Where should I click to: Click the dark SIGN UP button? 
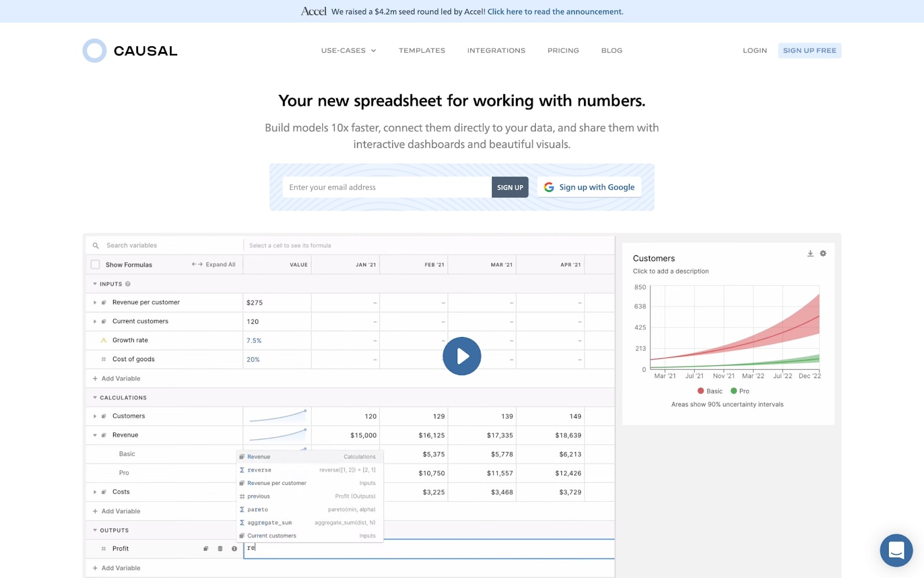point(510,187)
